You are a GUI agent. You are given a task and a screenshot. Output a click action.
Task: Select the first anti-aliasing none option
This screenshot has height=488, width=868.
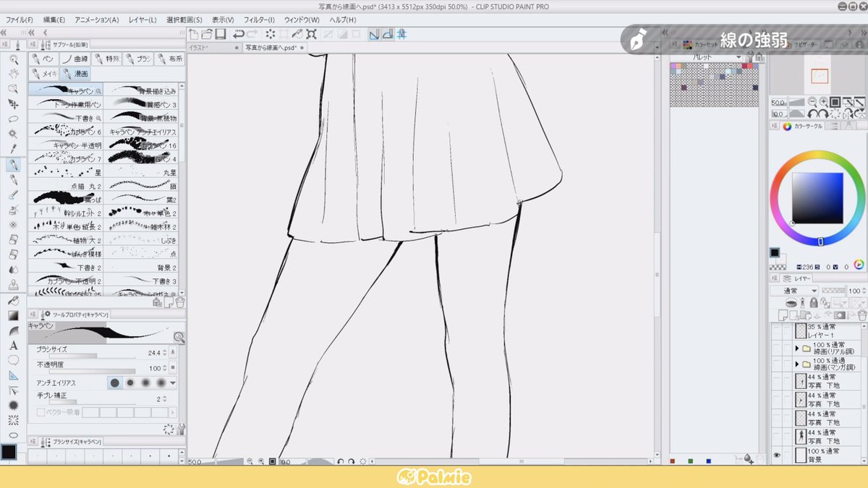click(x=114, y=382)
